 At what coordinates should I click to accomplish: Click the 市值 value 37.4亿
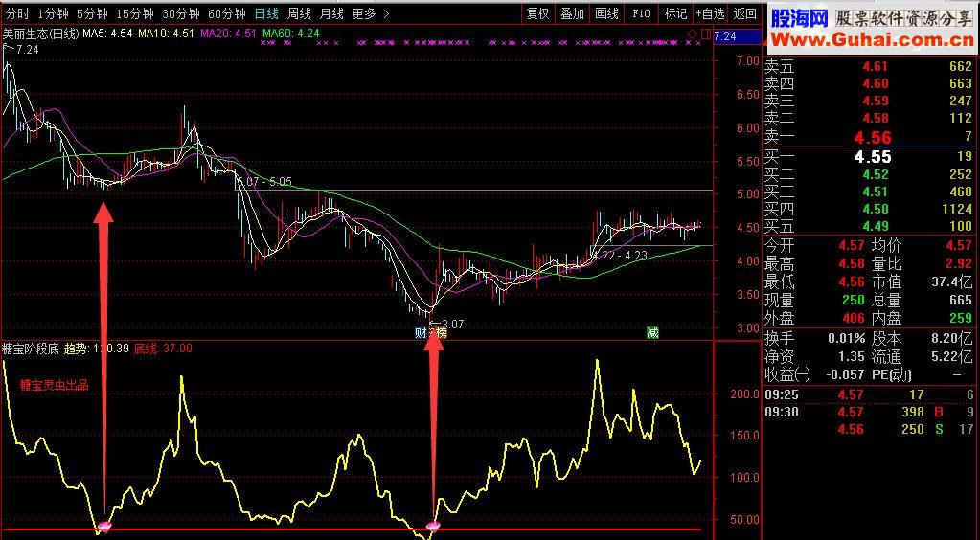(x=952, y=281)
